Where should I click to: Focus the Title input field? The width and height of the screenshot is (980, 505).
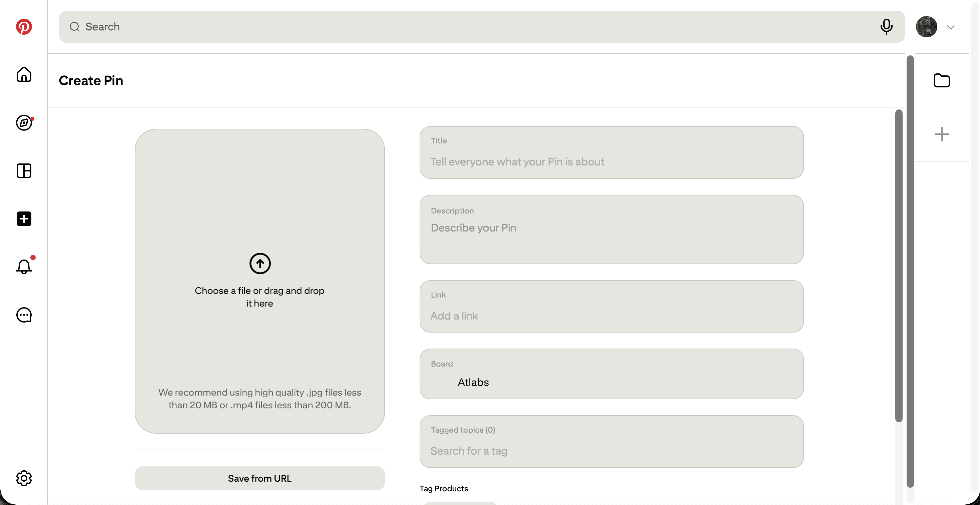[x=611, y=152]
